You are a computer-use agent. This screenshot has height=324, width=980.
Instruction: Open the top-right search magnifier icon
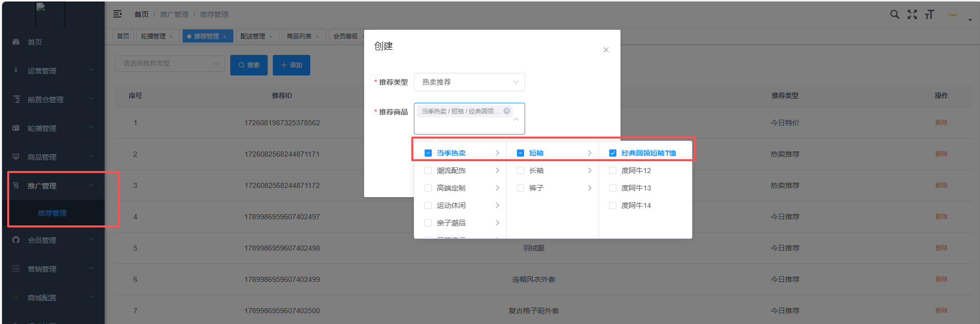pyautogui.click(x=894, y=14)
